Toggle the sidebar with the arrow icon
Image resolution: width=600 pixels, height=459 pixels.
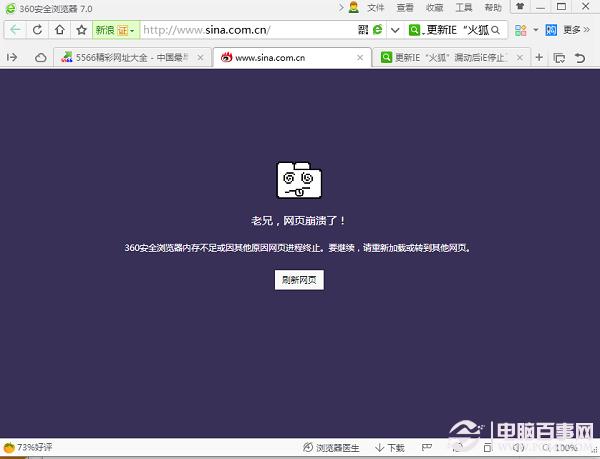point(12,57)
